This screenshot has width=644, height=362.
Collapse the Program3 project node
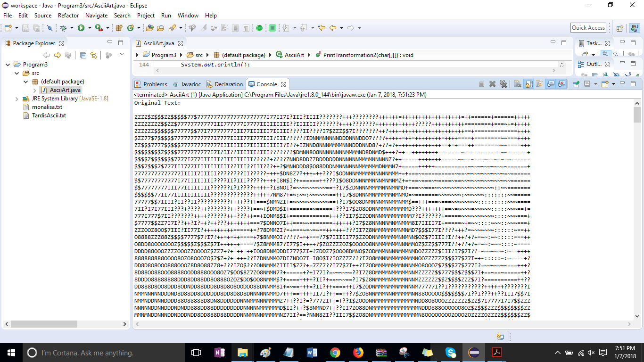(7, 65)
